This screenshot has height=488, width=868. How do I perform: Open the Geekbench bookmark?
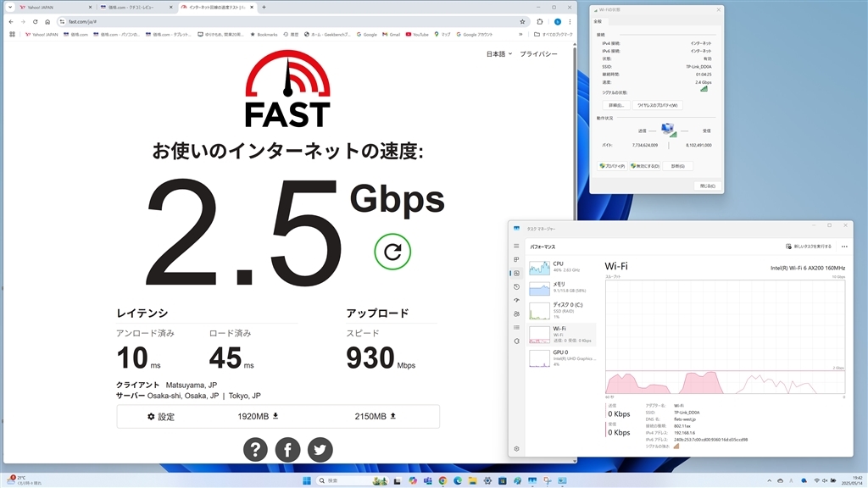(x=327, y=34)
